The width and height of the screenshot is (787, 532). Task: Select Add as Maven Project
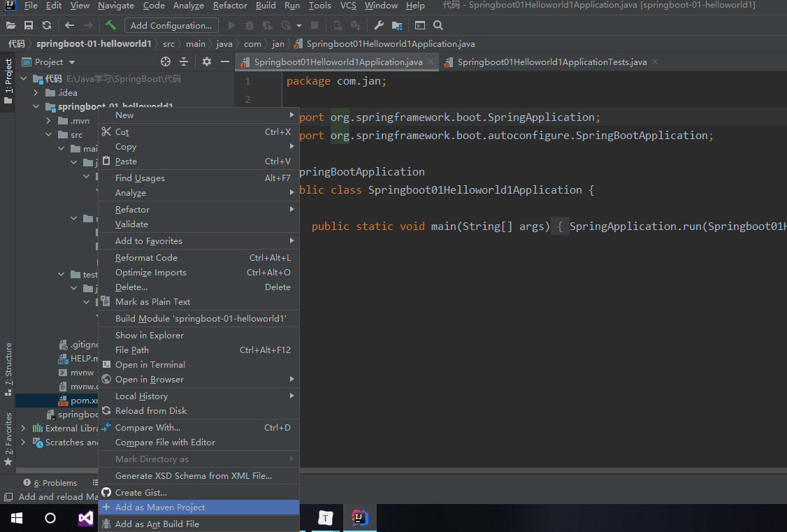(198, 508)
